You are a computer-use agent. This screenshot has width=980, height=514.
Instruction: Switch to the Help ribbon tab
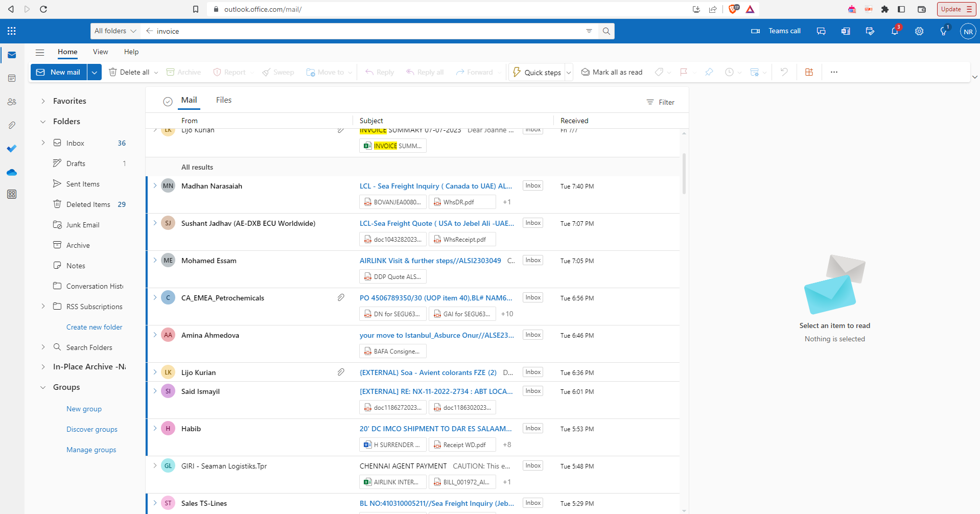coord(131,52)
